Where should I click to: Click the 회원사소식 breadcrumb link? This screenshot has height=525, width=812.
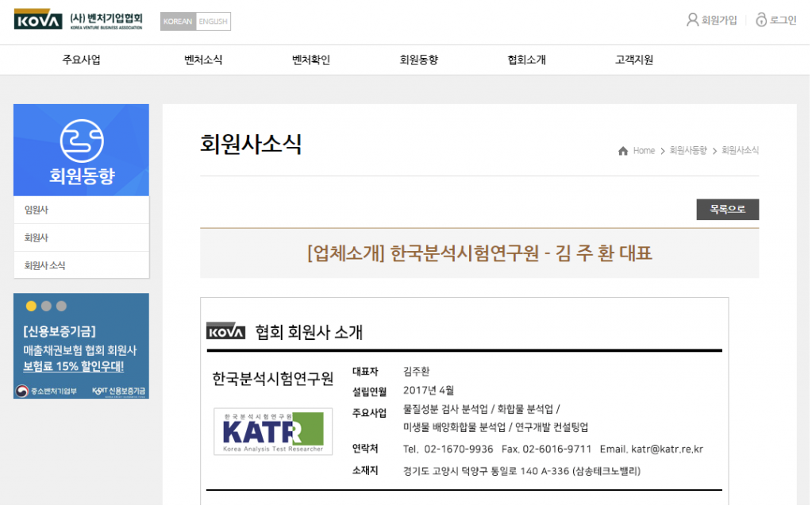click(x=740, y=150)
